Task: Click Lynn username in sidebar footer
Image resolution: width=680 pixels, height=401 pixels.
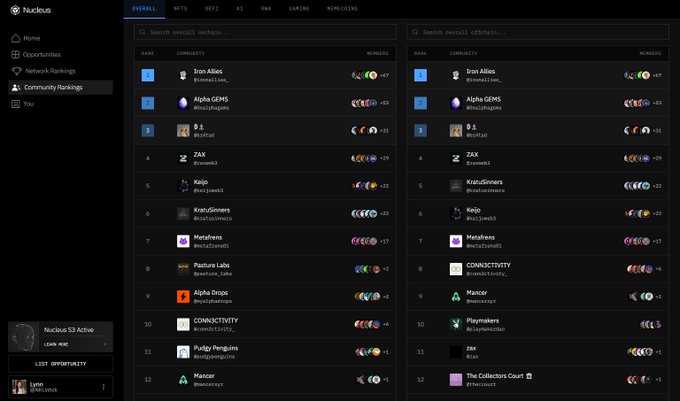Action: coord(36,384)
